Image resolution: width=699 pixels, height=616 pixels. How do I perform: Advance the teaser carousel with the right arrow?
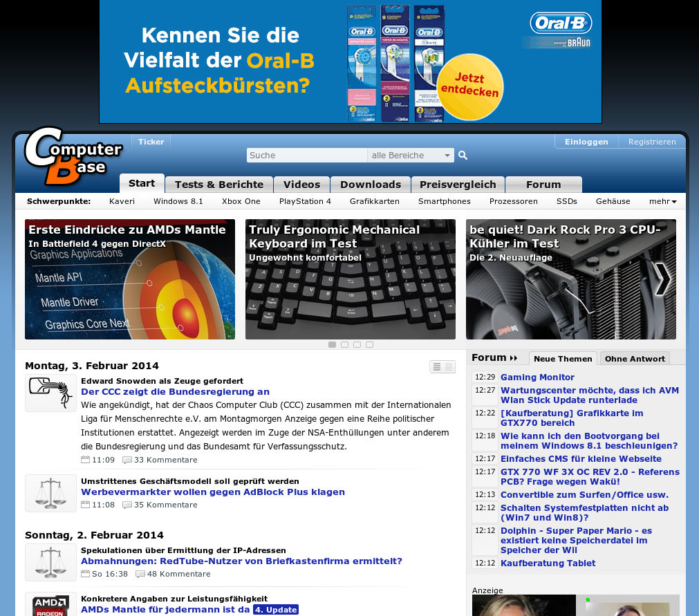pyautogui.click(x=662, y=279)
